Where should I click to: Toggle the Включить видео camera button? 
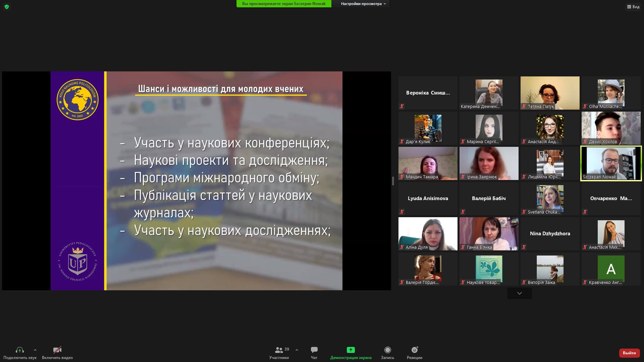[x=57, y=350]
